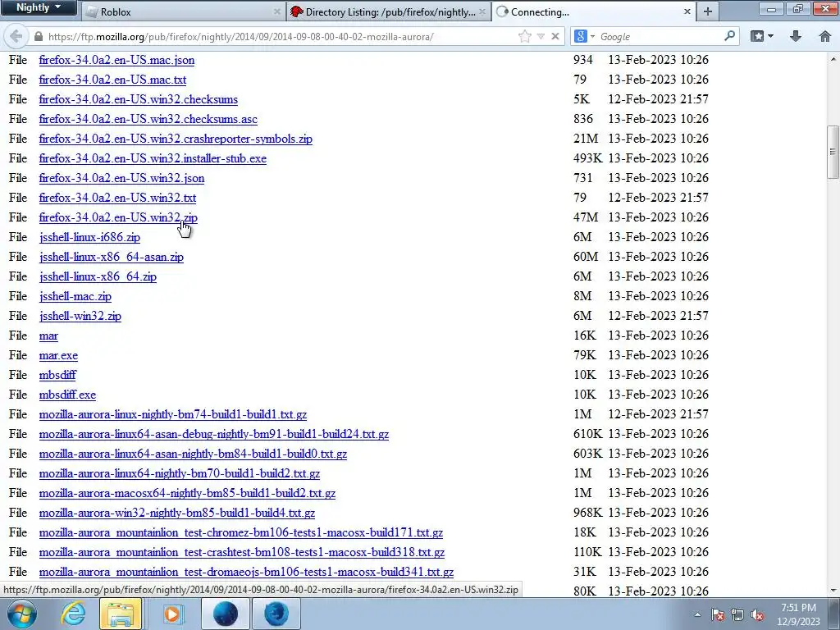Open firefox-34.0a2.en-US.win32.json link
Viewport: 840px width, 630px height.
tap(121, 178)
